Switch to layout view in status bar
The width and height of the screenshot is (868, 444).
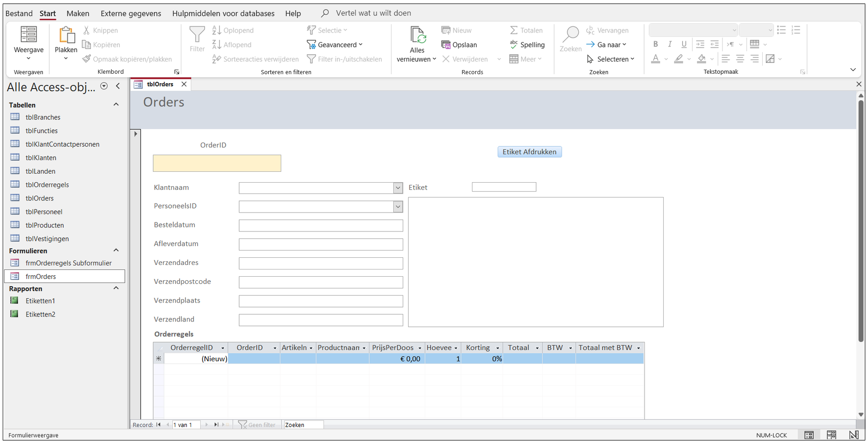pos(831,435)
